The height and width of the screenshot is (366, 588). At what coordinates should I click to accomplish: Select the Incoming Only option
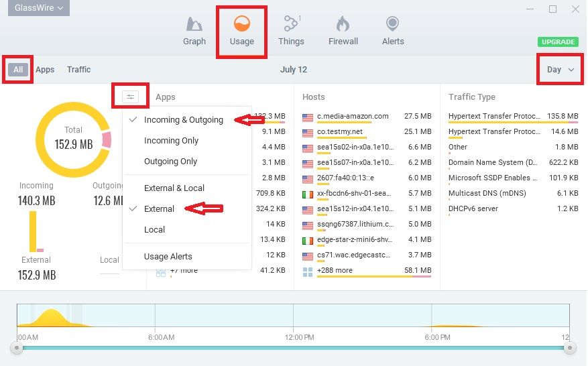point(171,141)
